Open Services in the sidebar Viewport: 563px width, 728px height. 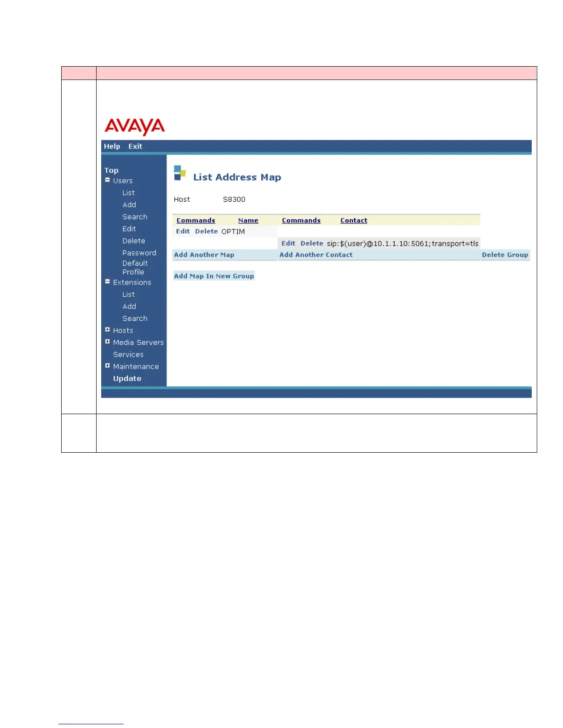click(128, 354)
